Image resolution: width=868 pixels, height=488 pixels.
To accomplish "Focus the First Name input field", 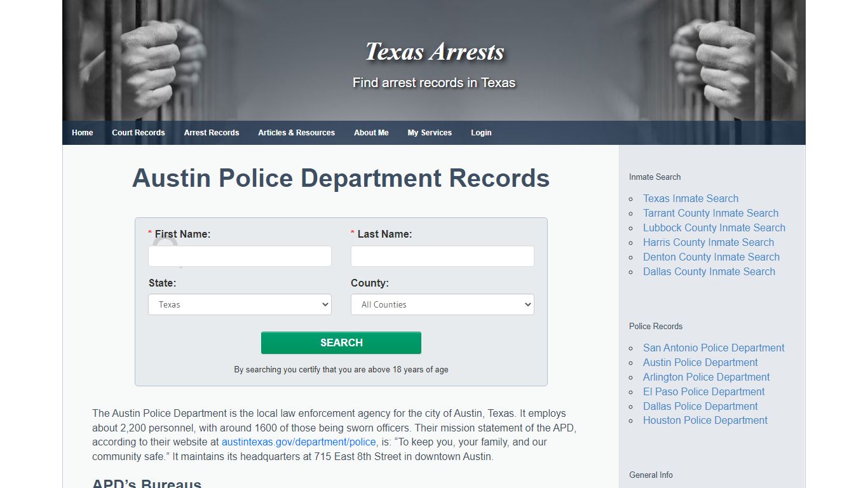I will pos(240,256).
